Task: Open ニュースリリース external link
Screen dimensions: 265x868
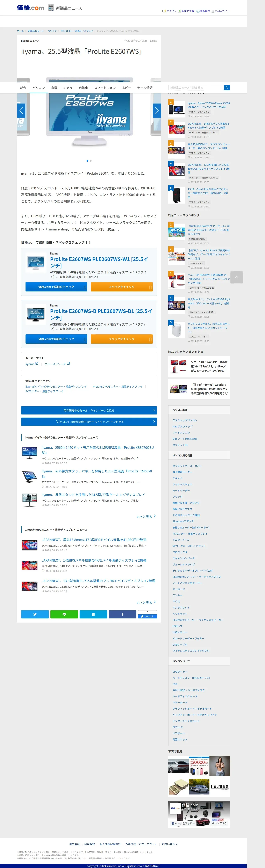Action: tap(57, 364)
